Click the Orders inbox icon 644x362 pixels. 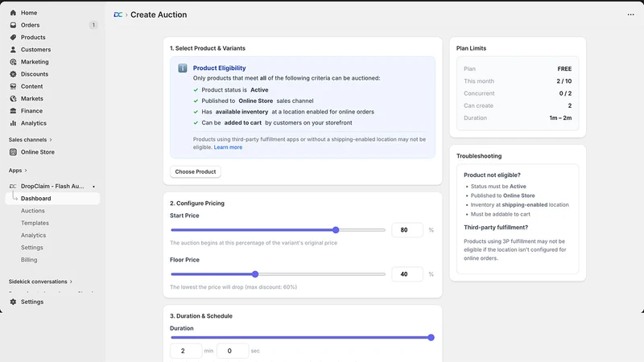point(13,25)
